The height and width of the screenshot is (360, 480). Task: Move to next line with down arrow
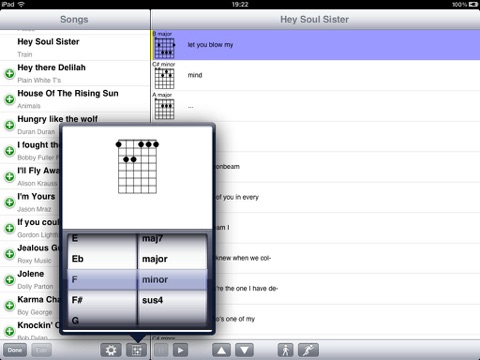coord(244,350)
